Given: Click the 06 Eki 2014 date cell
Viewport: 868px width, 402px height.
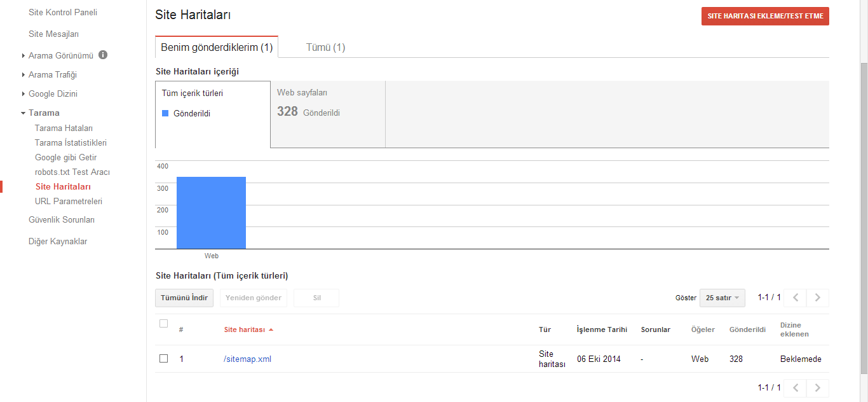Looking at the screenshot, I should click(x=599, y=359).
